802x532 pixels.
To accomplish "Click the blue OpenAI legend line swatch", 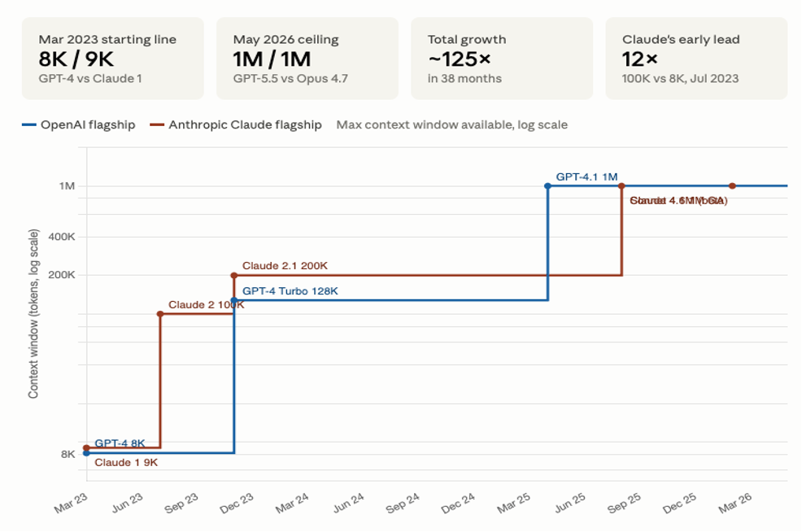I will [28, 124].
